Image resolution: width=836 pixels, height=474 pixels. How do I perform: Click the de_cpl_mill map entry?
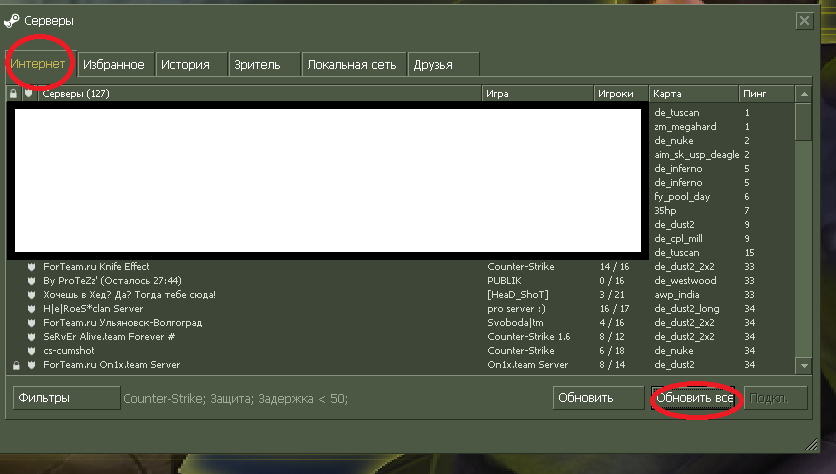click(x=678, y=239)
